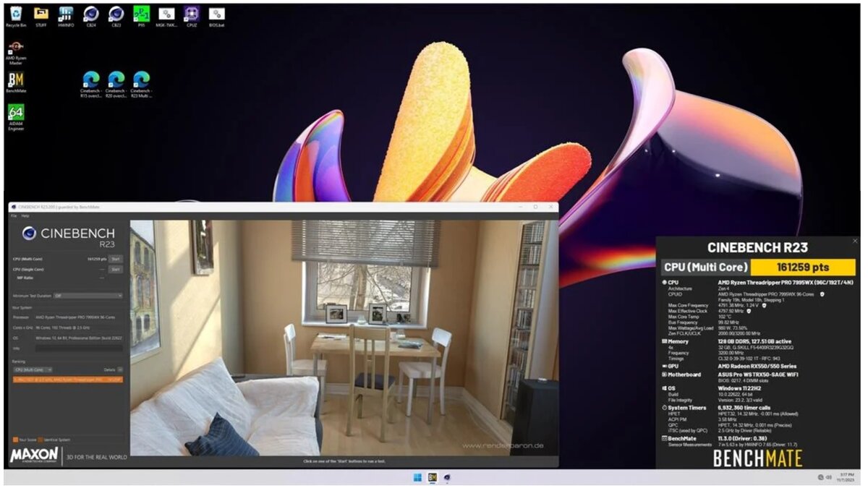Image resolution: width=868 pixels, height=488 pixels.
Task: Start the CPU (Single Core) test
Action: pyautogui.click(x=116, y=269)
